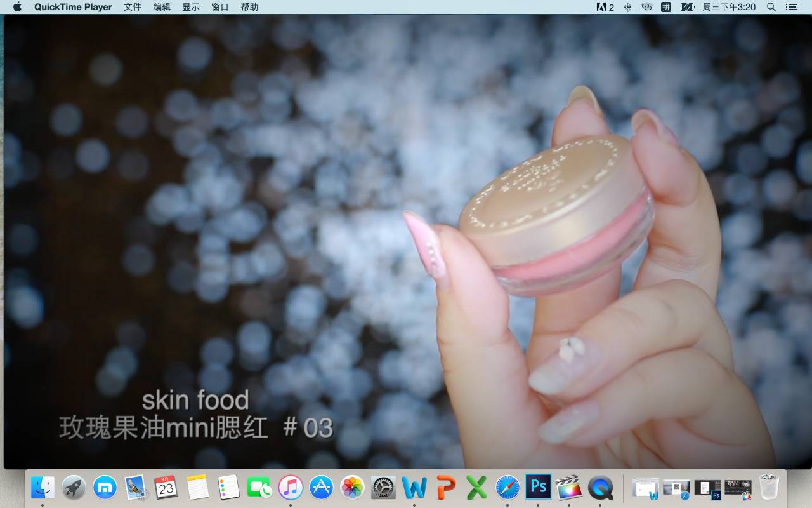Open the QuickTime Player application menu
Image resolution: width=812 pixels, height=508 pixels.
(x=73, y=7)
